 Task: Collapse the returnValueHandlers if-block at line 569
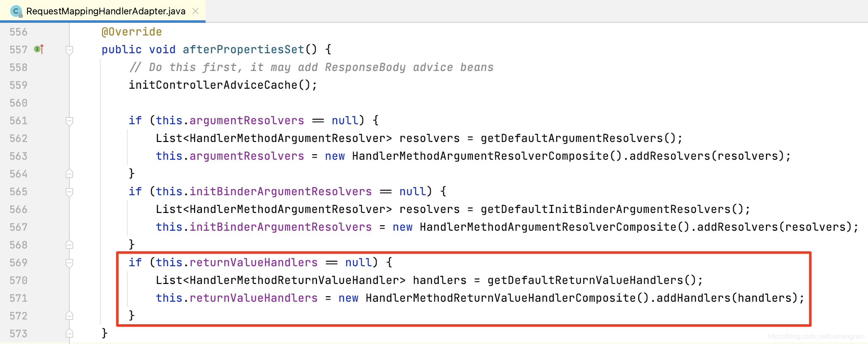[70, 263]
